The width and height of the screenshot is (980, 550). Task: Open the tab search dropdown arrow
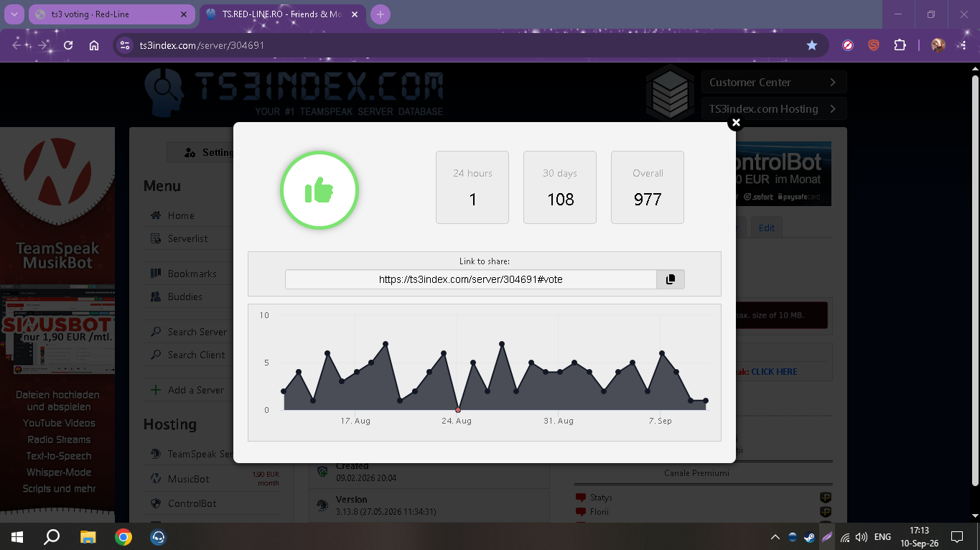[14, 14]
